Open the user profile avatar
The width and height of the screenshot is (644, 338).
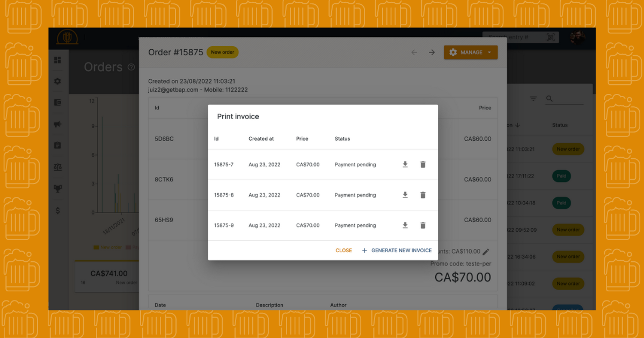click(577, 38)
